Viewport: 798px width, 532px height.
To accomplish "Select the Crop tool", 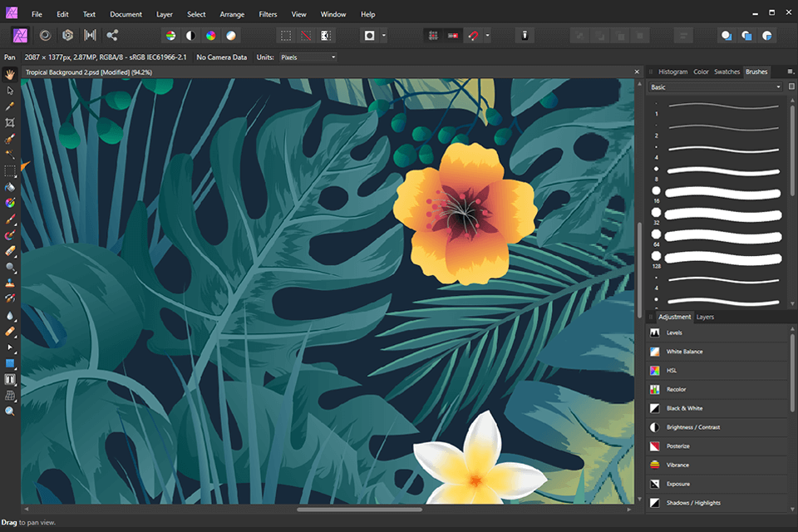I will 10,123.
